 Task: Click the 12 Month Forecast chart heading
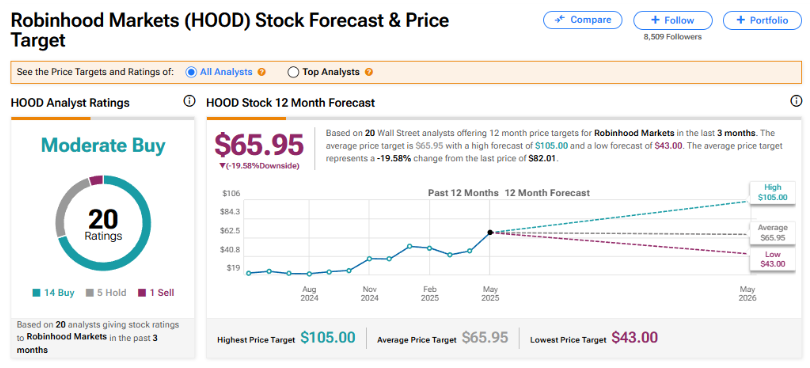[x=547, y=193]
